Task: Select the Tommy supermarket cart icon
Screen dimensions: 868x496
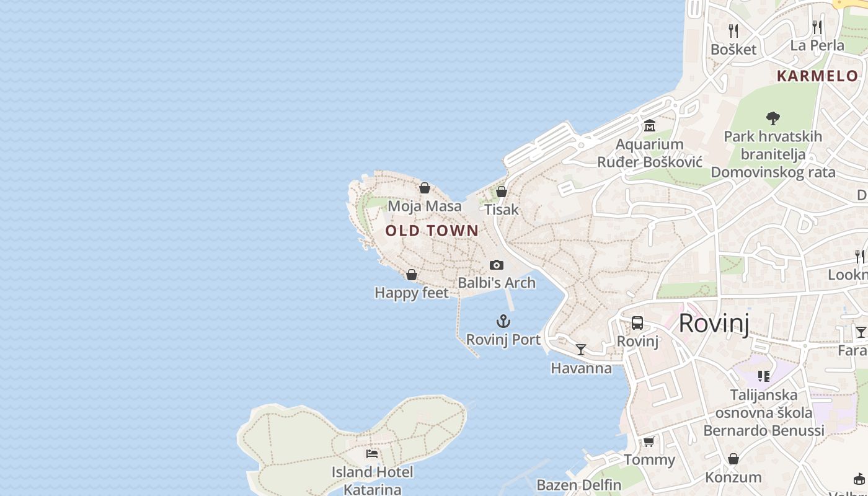Action: coord(649,441)
